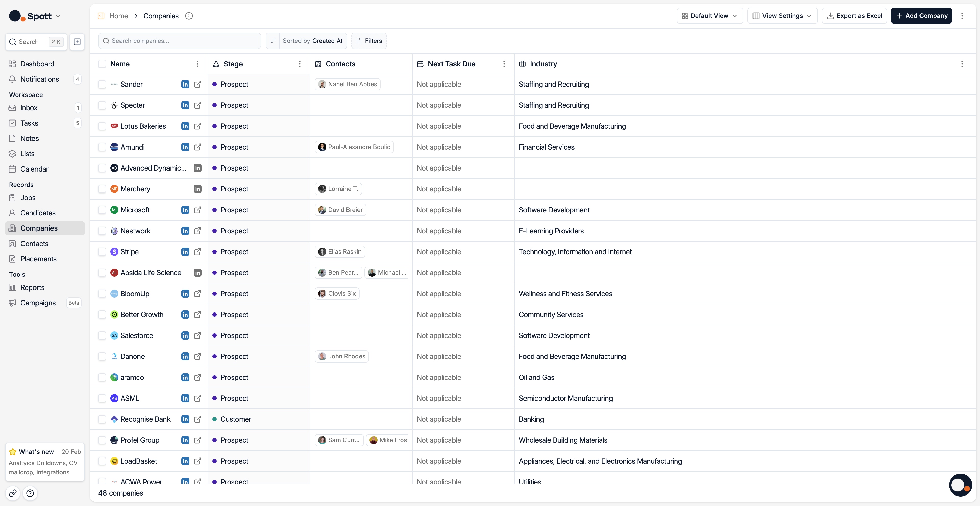
Task: Tick the Salesforce row checkbox
Action: point(102,335)
